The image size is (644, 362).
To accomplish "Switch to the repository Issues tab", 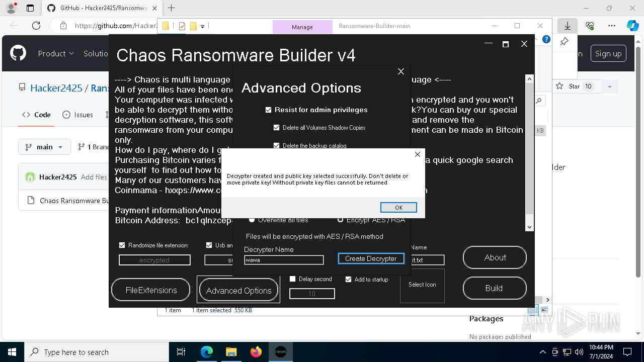I will pos(77,115).
